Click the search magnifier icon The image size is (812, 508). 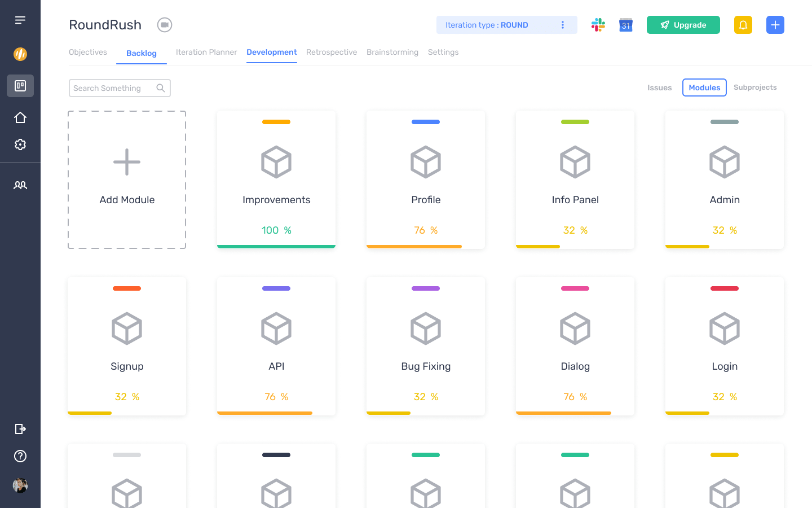click(x=161, y=88)
